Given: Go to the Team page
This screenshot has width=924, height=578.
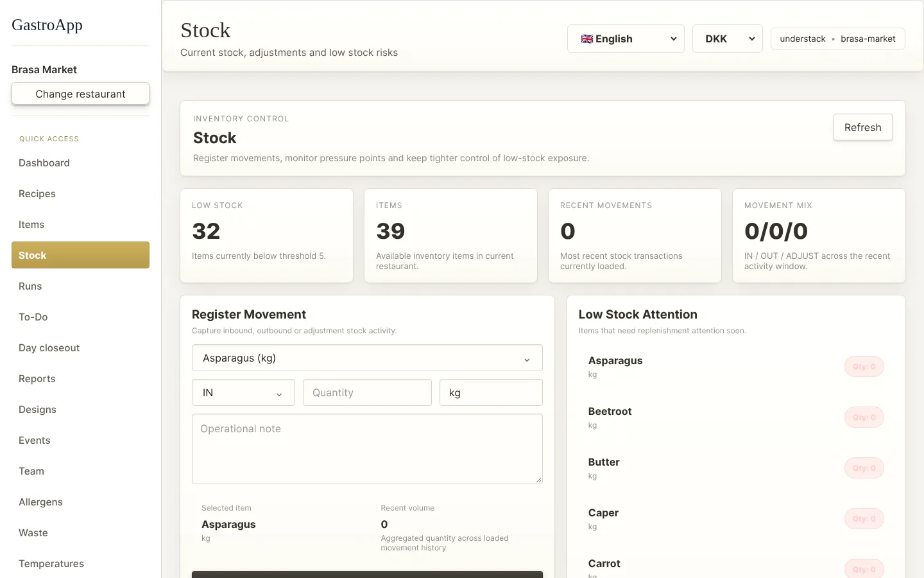Looking at the screenshot, I should click(x=80, y=471).
